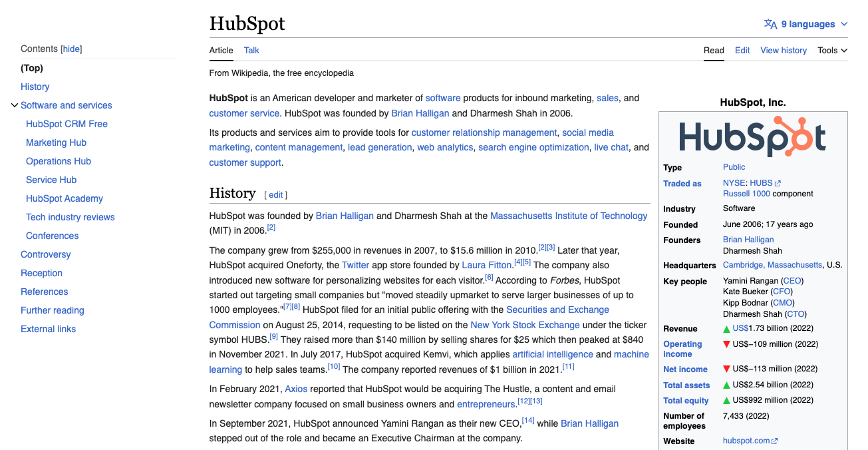Open Public link in infobox Type row

click(734, 167)
